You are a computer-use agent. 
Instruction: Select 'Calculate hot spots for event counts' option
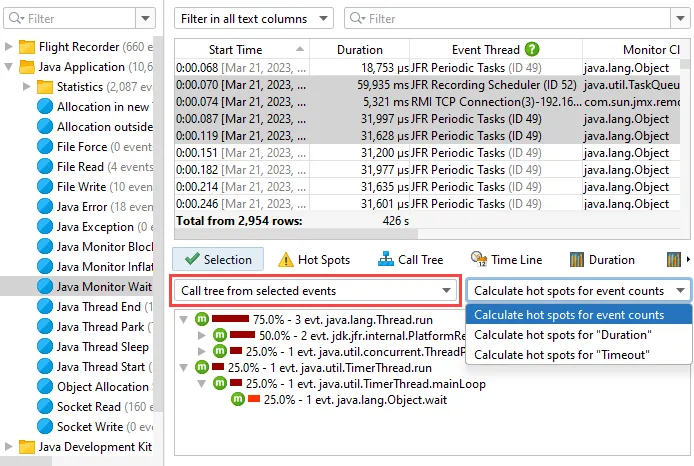[579, 315]
